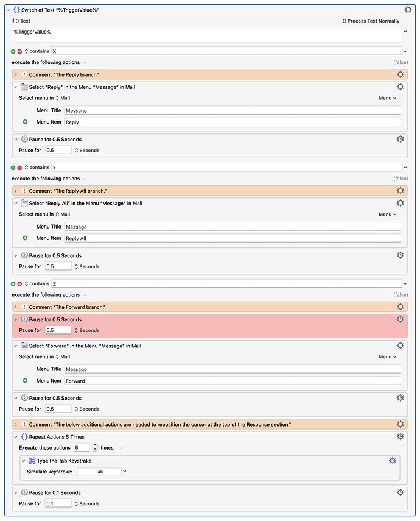This screenshot has height=521, width=420.
Task: Open gear menu of "The Reply branch" comment
Action: coord(400,74)
